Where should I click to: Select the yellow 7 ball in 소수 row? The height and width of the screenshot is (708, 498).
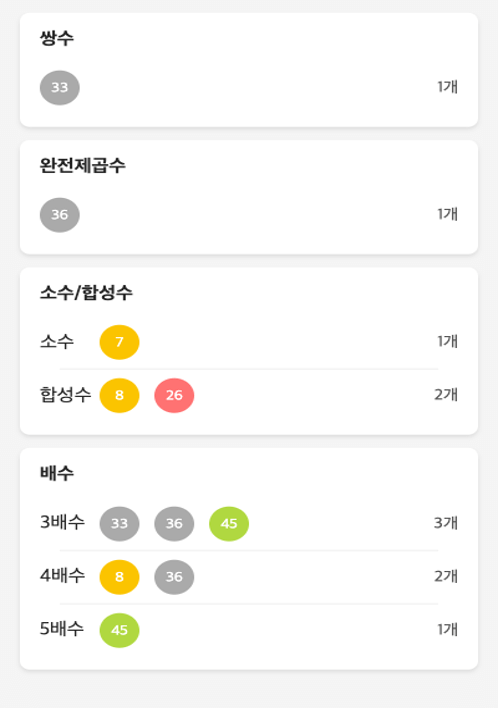[x=119, y=342]
